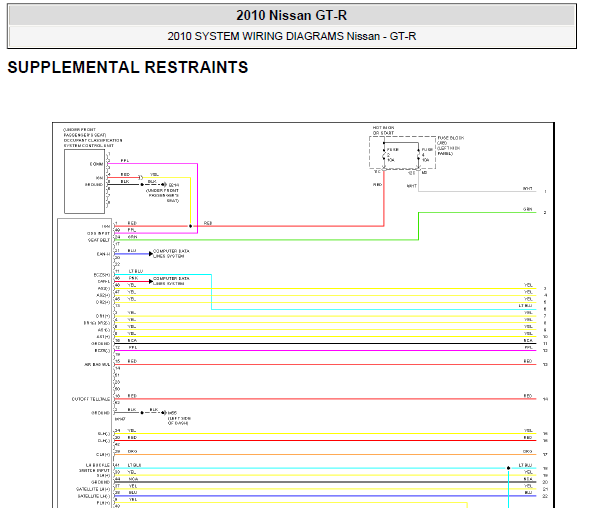Select the "FUSE BLOCK" label text
The image size is (604, 508).
coord(451,138)
